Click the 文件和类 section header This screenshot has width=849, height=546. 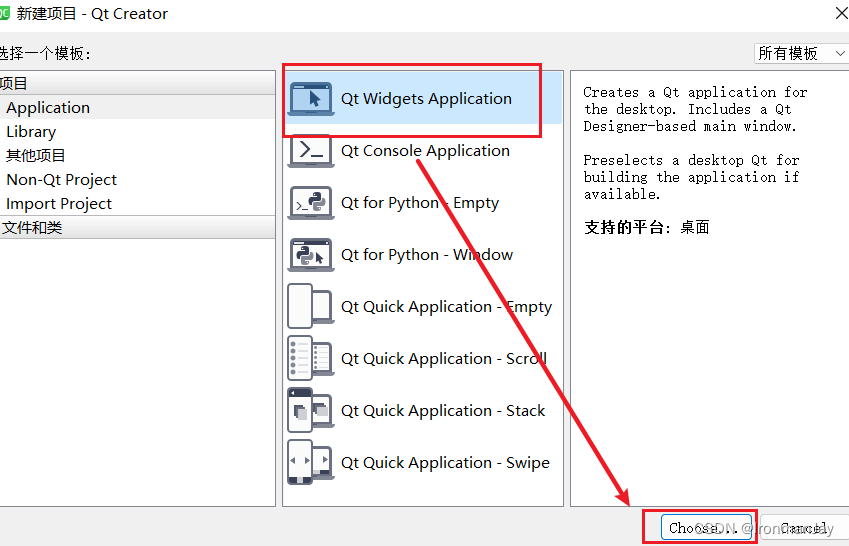(138, 228)
